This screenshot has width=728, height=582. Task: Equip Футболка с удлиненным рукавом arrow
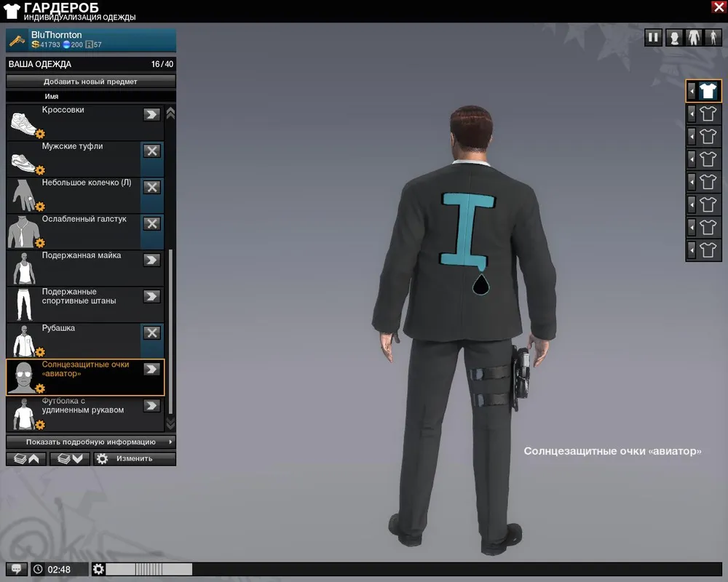coord(151,406)
